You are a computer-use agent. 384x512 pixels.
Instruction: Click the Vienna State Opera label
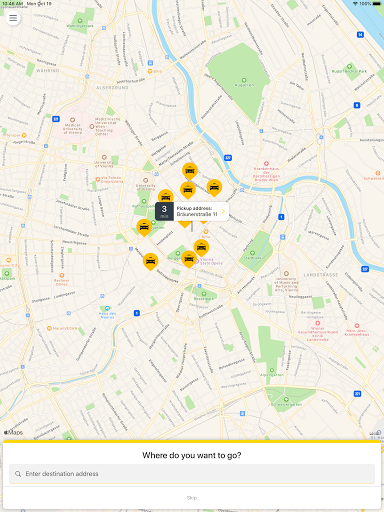(211, 261)
